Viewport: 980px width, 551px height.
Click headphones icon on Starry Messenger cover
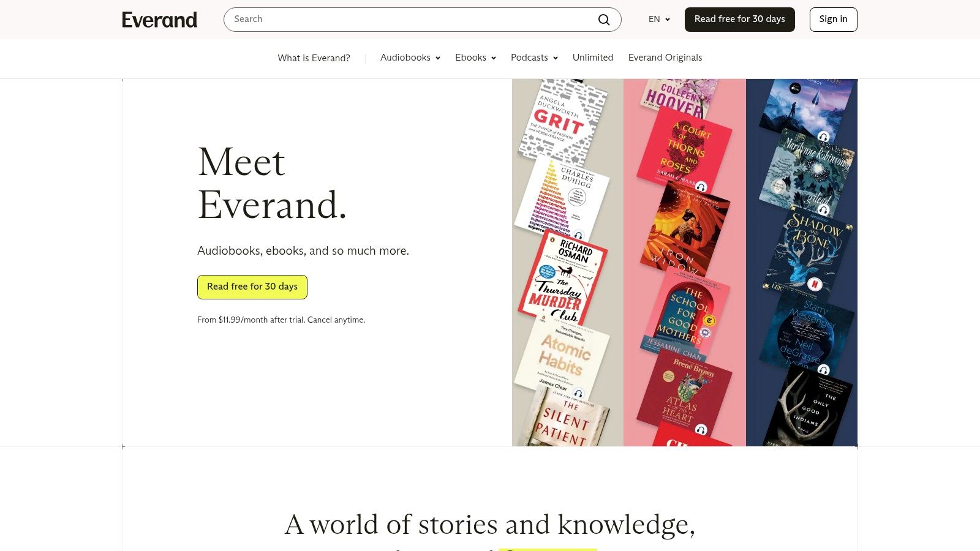click(x=823, y=370)
